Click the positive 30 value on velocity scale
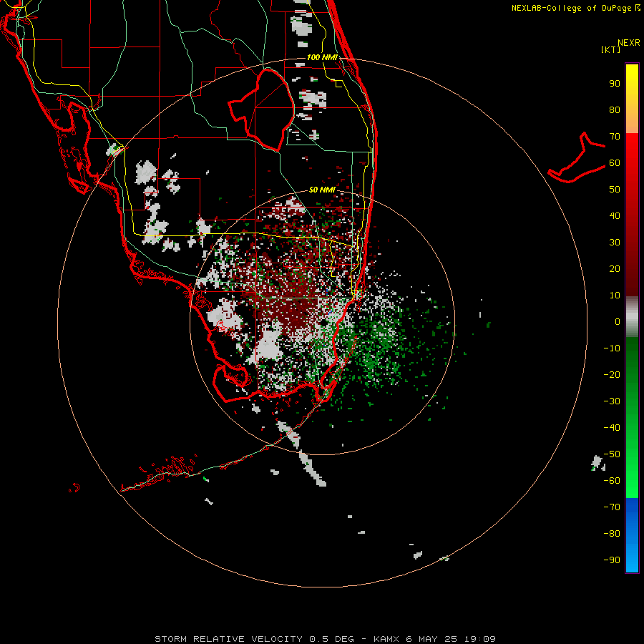Screen dimensions: 644x644 click(x=615, y=243)
